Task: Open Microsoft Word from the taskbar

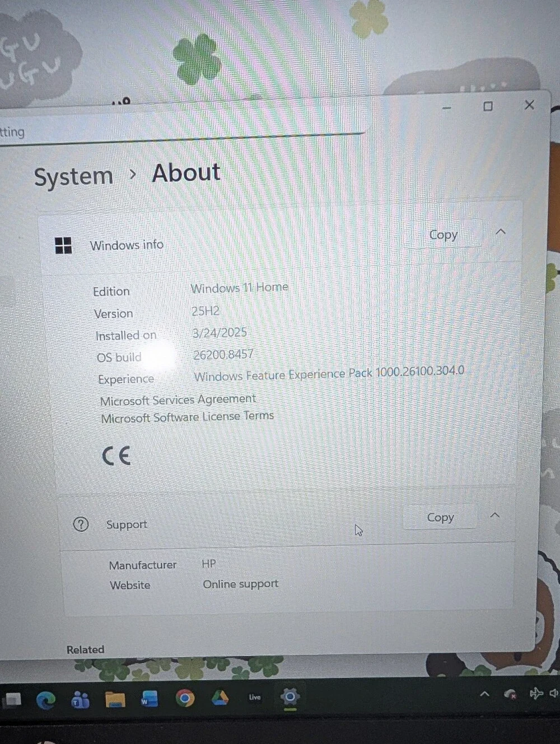Action: pyautogui.click(x=150, y=699)
